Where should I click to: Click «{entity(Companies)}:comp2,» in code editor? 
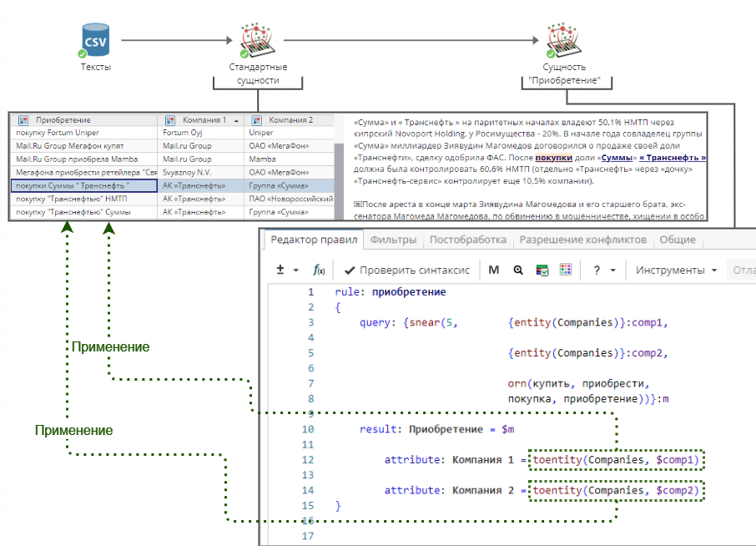[587, 353]
